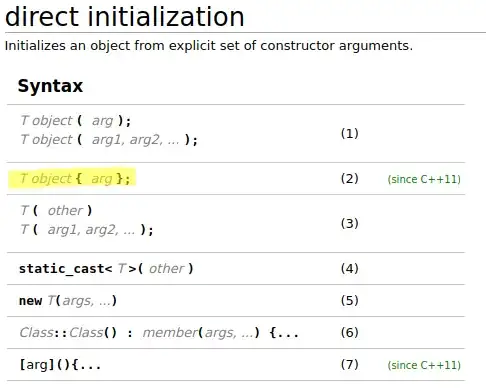Click syntax number label (5)
The height and width of the screenshot is (388, 486).
click(349, 300)
